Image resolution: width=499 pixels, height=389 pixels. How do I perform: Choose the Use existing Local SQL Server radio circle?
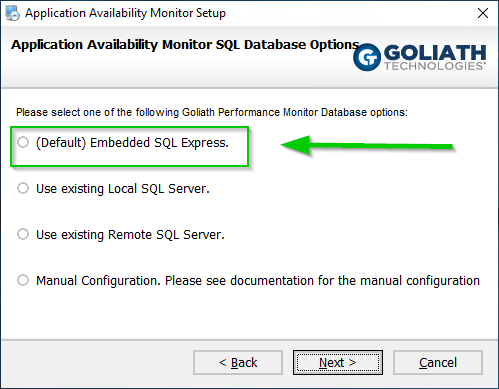[x=23, y=188]
